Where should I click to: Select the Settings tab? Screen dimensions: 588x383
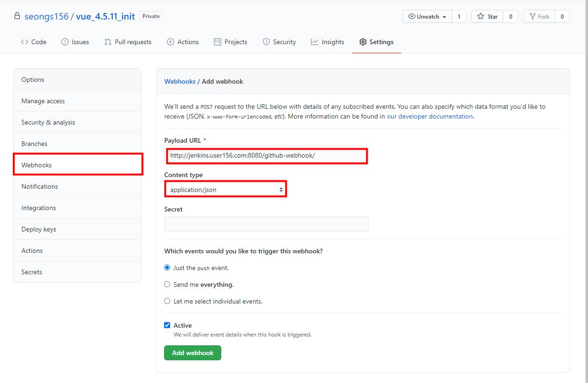[x=377, y=42]
